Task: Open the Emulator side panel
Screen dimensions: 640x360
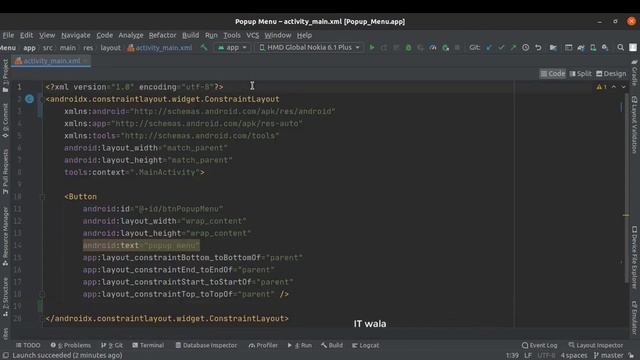Action: [x=634, y=317]
